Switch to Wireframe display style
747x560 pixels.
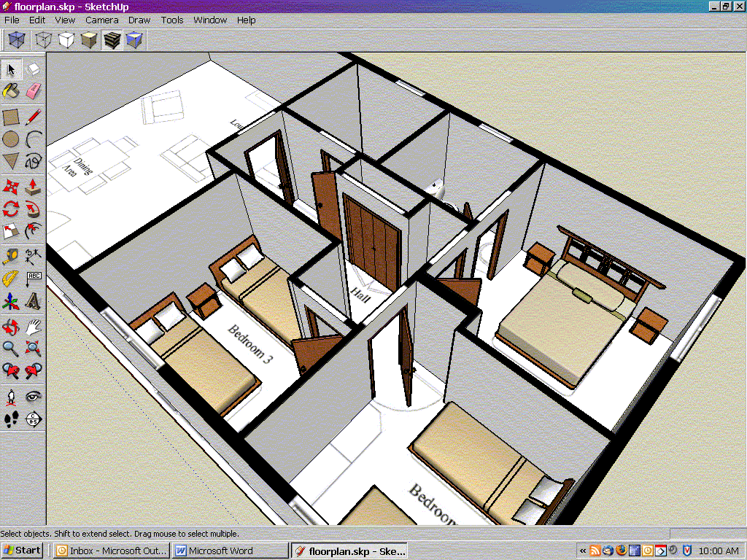(x=44, y=39)
